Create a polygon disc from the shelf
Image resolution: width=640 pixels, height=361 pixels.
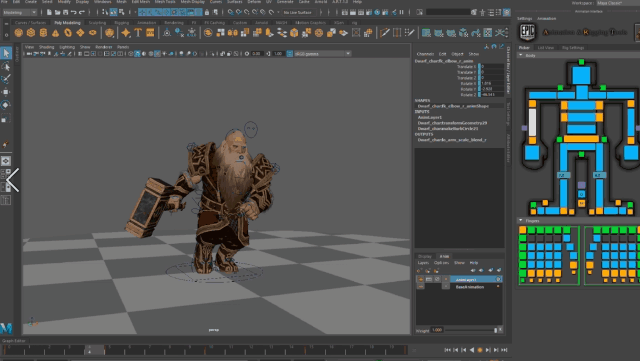tap(93, 33)
